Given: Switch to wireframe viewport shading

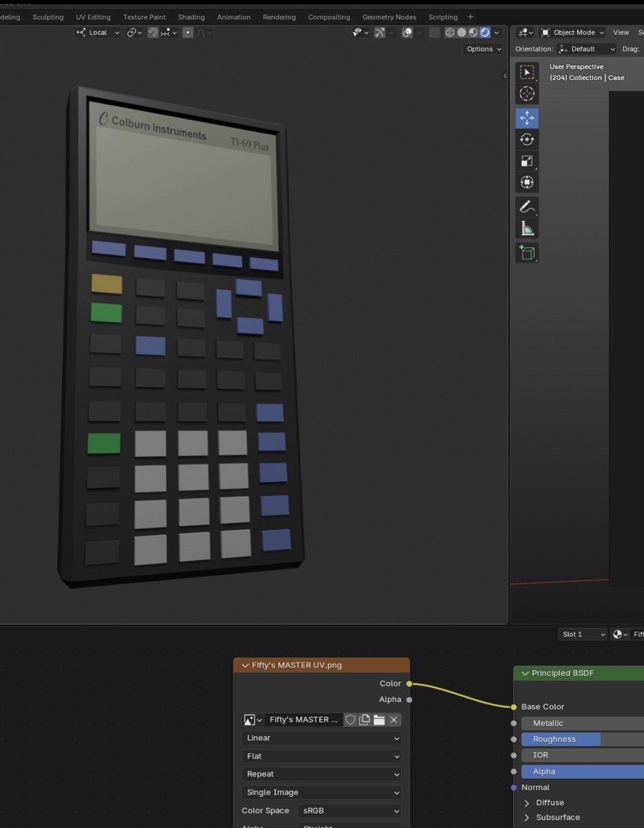Looking at the screenshot, I should [450, 32].
